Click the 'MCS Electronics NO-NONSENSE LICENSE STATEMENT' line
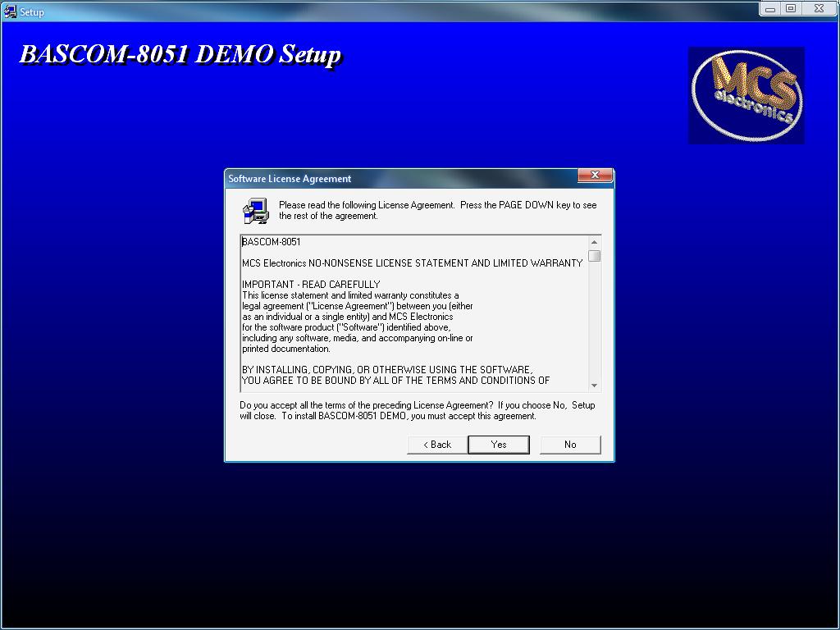The width and height of the screenshot is (840, 630). pos(413,263)
